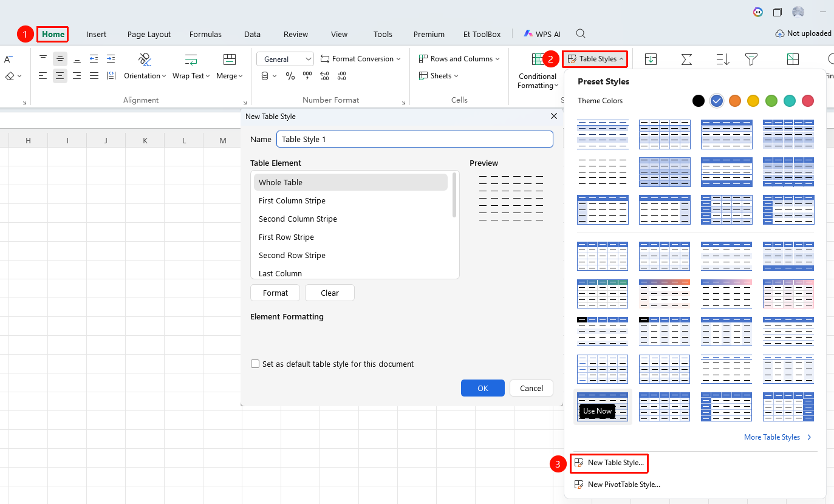Click the Format button for table element

275,293
